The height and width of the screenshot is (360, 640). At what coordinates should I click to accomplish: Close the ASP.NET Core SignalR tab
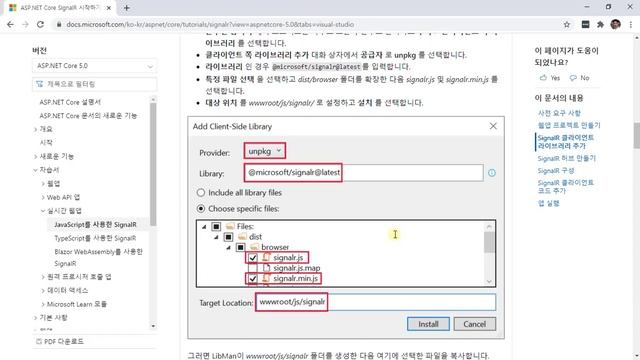pyautogui.click(x=109, y=8)
